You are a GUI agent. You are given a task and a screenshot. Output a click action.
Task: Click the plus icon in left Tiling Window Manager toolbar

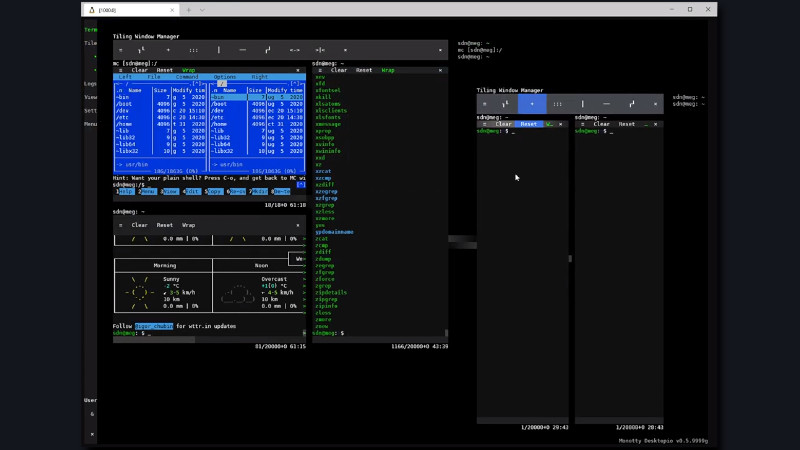(x=168, y=50)
